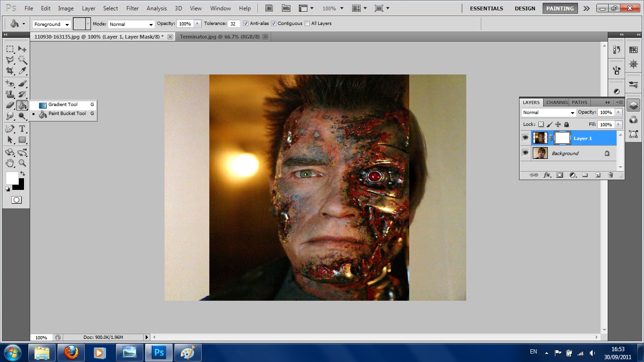Hide the Background layer visibility eye

[x=525, y=153]
